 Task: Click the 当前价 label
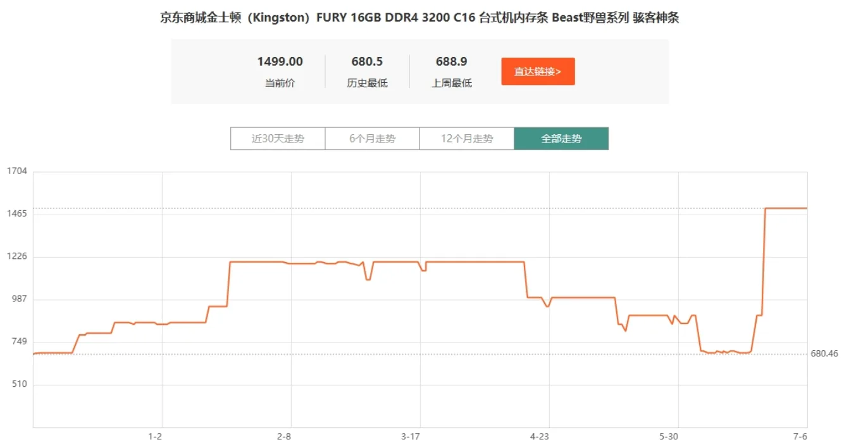pos(280,83)
